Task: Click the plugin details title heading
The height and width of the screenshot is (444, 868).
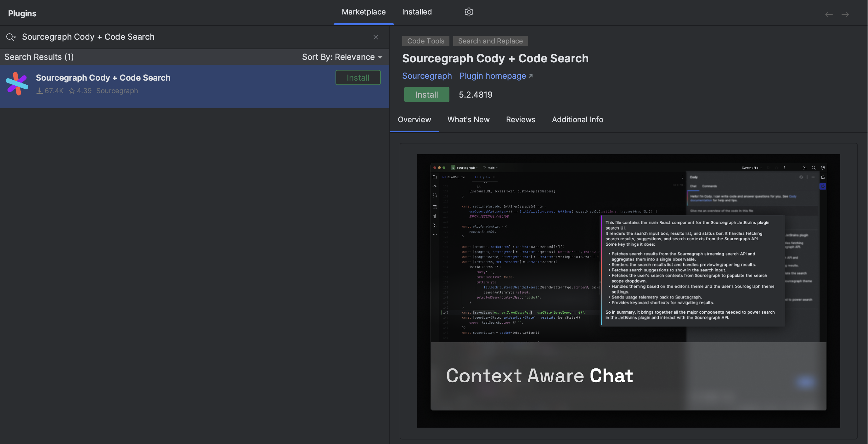Action: (495, 58)
